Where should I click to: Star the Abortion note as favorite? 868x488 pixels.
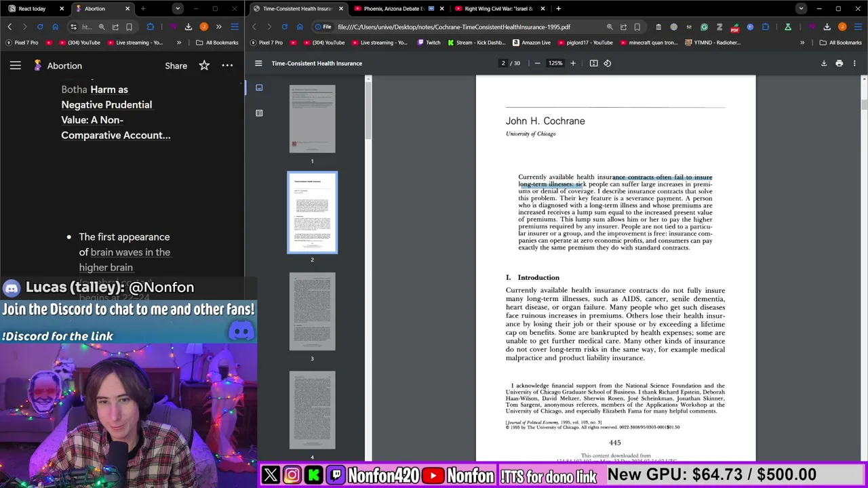click(204, 66)
